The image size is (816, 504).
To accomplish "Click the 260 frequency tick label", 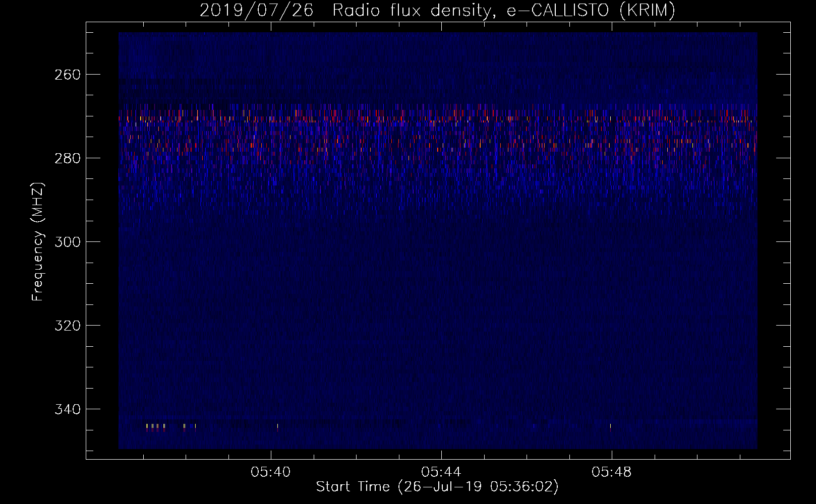I will (x=67, y=75).
